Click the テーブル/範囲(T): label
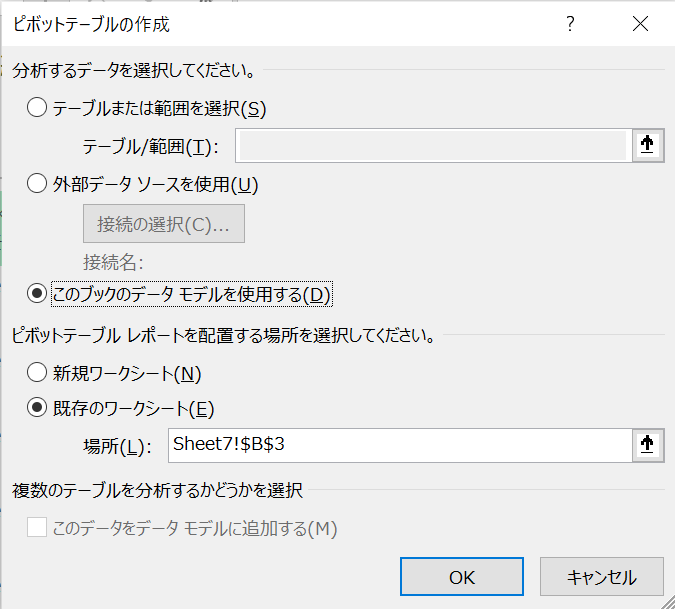The width and height of the screenshot is (675, 609). pos(151,147)
